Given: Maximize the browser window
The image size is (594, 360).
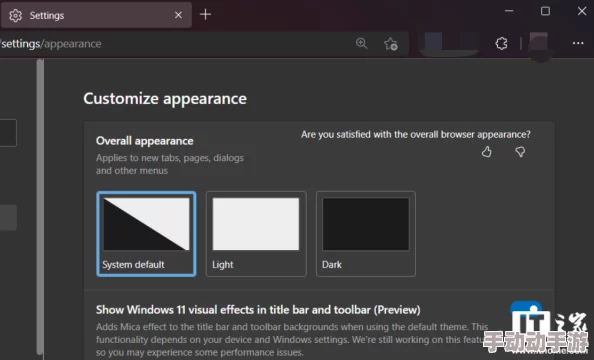Looking at the screenshot, I should coord(545,11).
